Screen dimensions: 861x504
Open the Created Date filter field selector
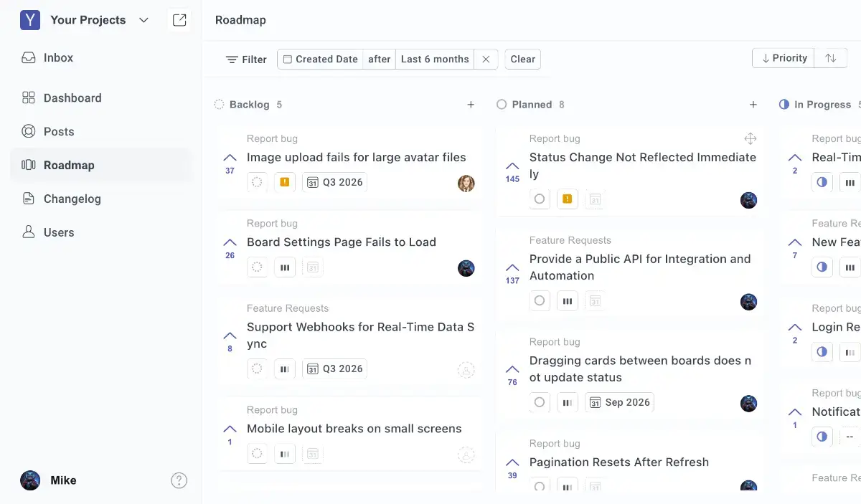(320, 60)
